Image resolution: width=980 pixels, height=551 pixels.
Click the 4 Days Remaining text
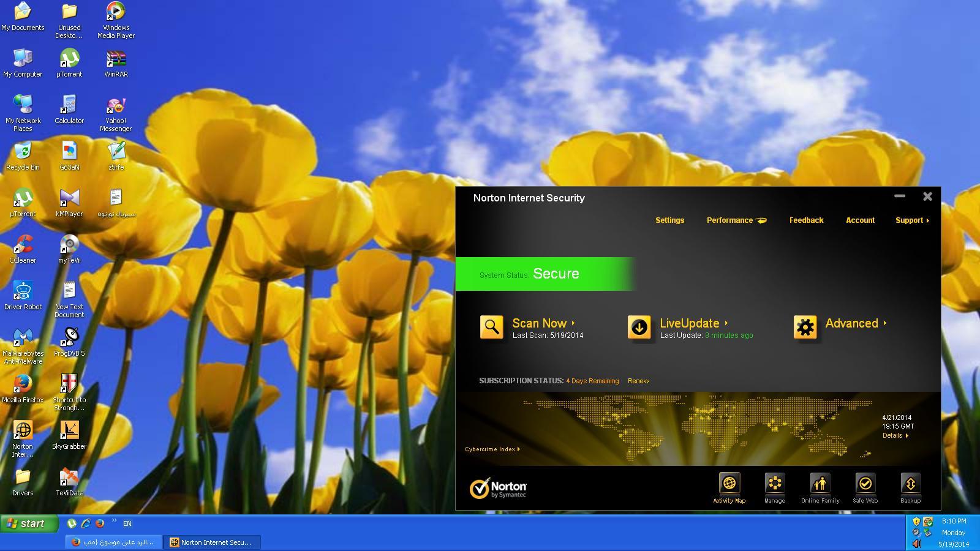click(592, 381)
